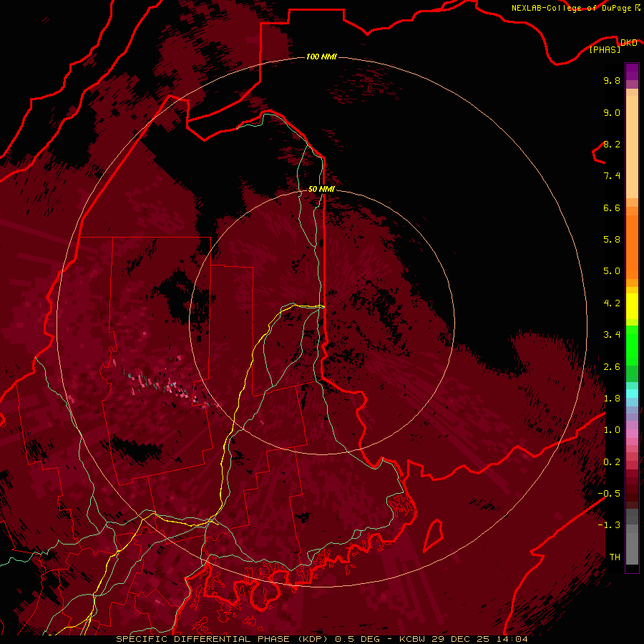This screenshot has height=644, width=644.
Task: Pick the pink segment of the color bar
Action: pos(632,434)
